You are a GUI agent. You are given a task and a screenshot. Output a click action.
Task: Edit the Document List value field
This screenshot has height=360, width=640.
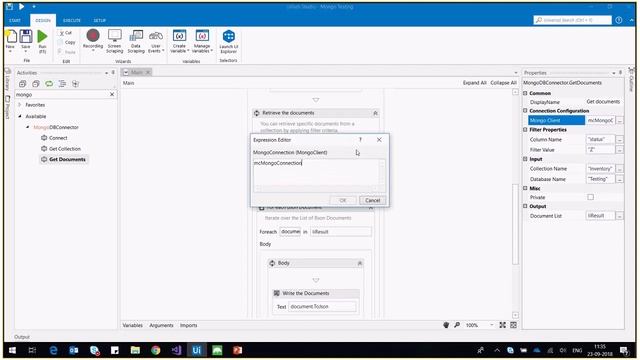click(600, 216)
